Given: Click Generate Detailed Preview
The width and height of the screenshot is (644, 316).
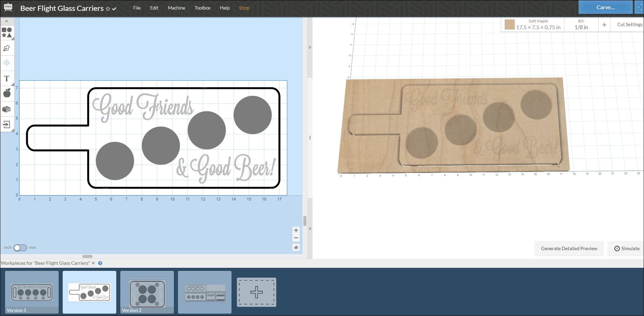Looking at the screenshot, I should 569,248.
